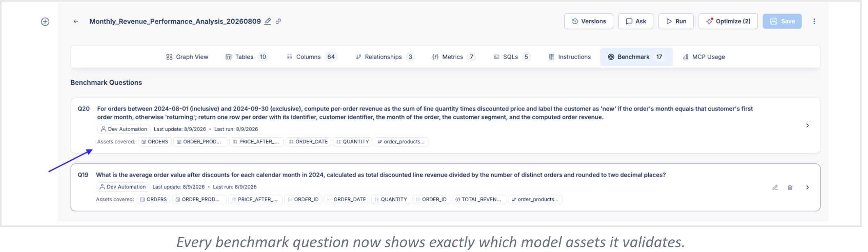Edit question Q19 with pencil icon
The height and width of the screenshot is (252, 868).
[775, 188]
